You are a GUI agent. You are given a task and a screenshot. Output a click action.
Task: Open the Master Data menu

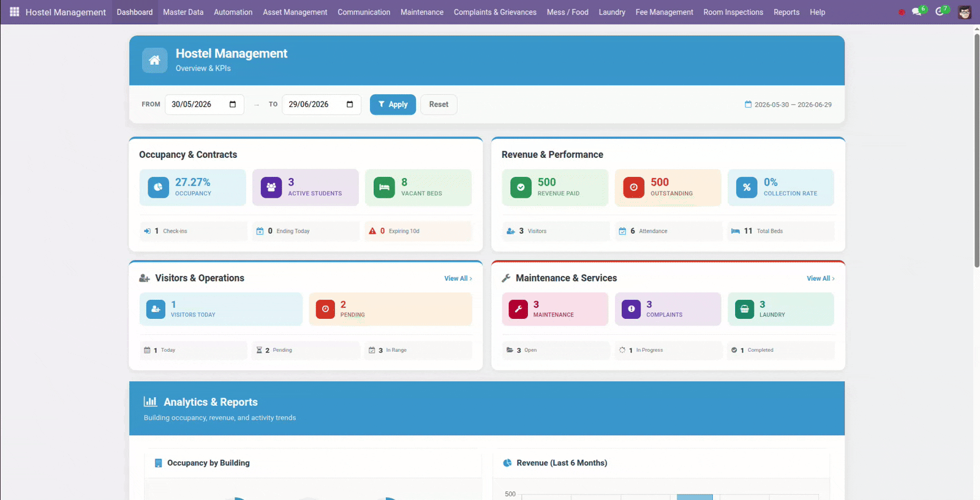click(183, 12)
